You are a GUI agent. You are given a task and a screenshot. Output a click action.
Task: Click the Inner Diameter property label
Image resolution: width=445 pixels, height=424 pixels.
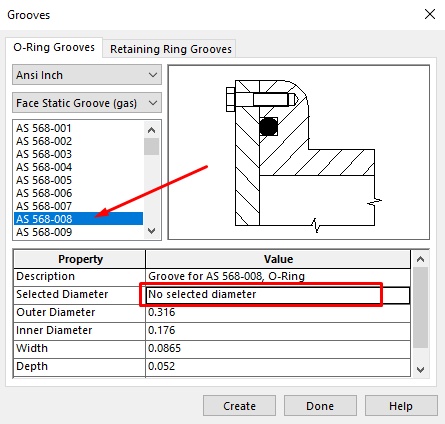54,330
